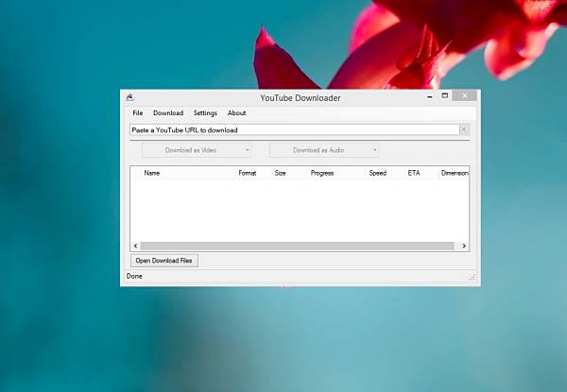Clear the URL field with the X icon
This screenshot has width=567, height=392.
point(464,129)
